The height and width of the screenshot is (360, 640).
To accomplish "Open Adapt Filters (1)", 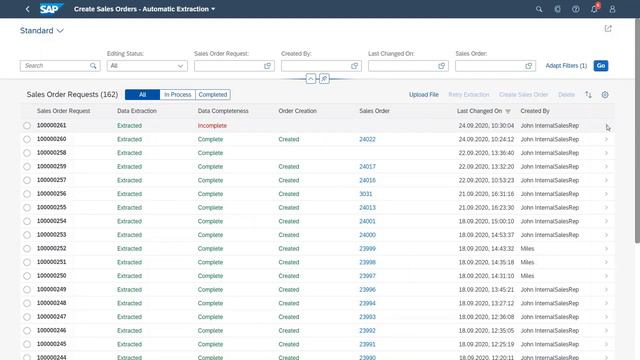I will coord(566,66).
